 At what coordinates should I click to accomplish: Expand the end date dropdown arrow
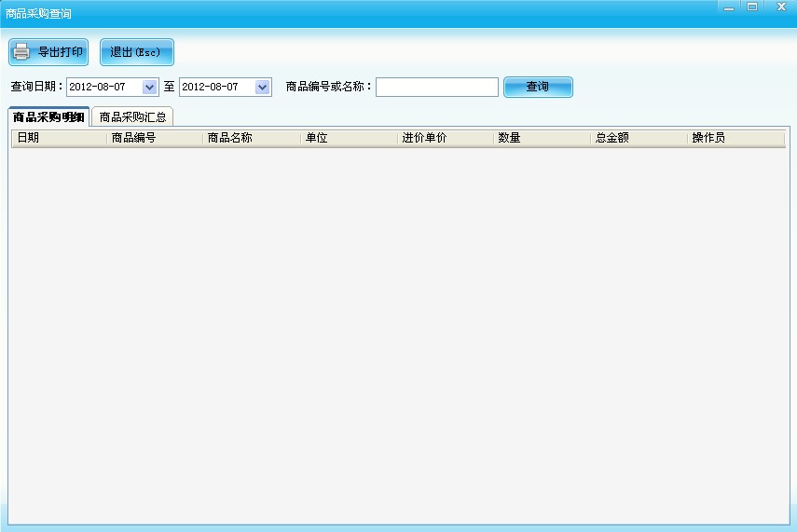coord(262,87)
